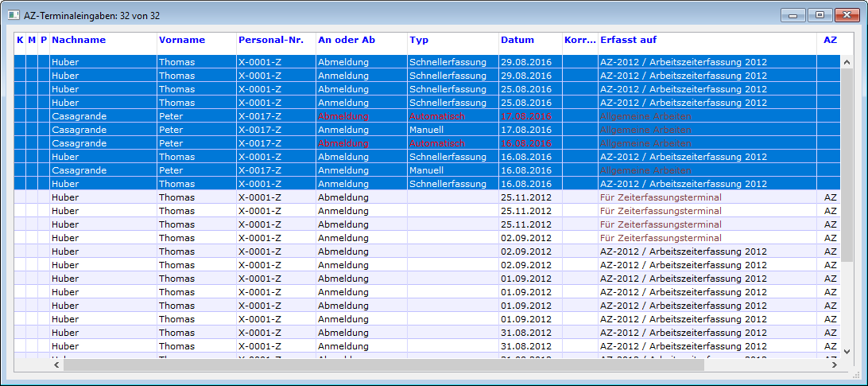868x386 pixels.
Task: Minimize the AZ-Terminaleingaben window
Action: [793, 14]
